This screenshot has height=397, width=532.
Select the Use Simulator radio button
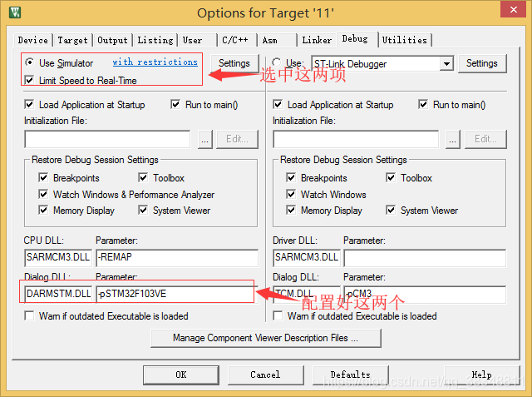click(30, 62)
